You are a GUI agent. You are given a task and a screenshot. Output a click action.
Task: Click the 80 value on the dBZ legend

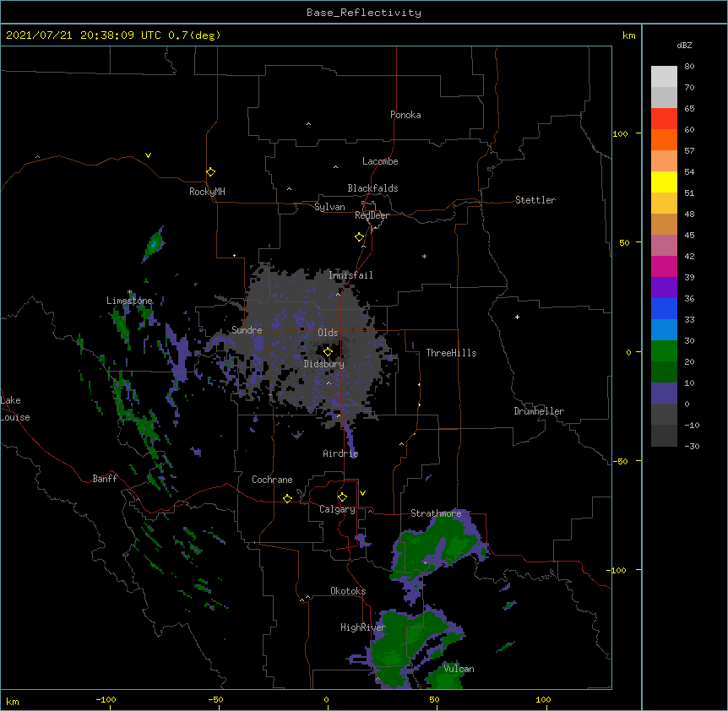[x=689, y=67]
